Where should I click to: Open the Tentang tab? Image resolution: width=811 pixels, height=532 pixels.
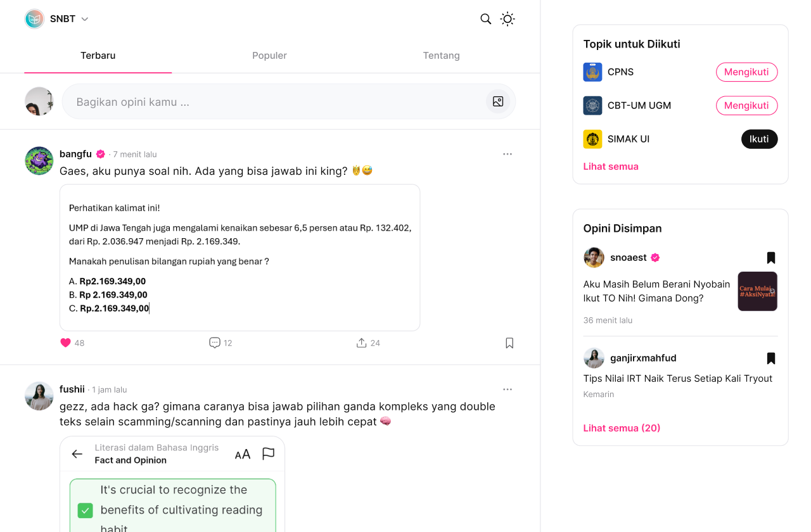click(x=441, y=56)
